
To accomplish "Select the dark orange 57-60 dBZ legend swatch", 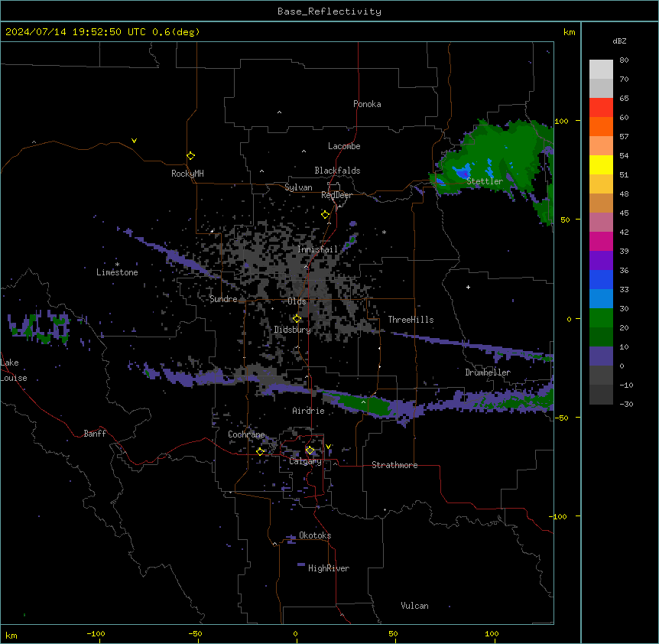I will point(601,126).
